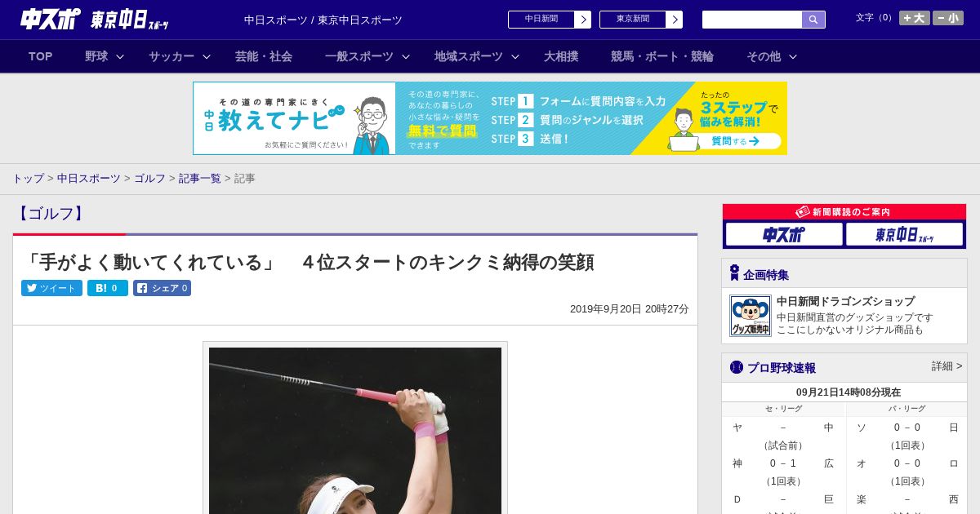Viewport: 980px width, 514px height.
Task: Click the パ・リーグ column header
Action: 907,409
